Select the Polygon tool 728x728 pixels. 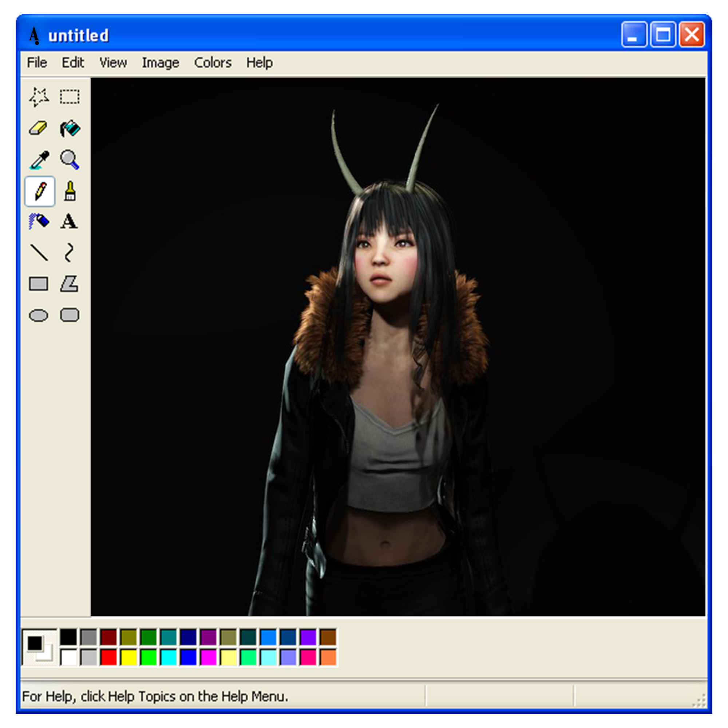coord(70,284)
